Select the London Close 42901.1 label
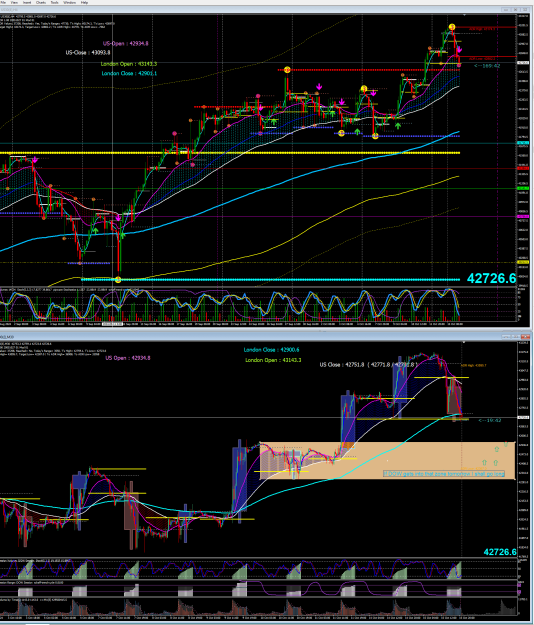 coord(129,73)
